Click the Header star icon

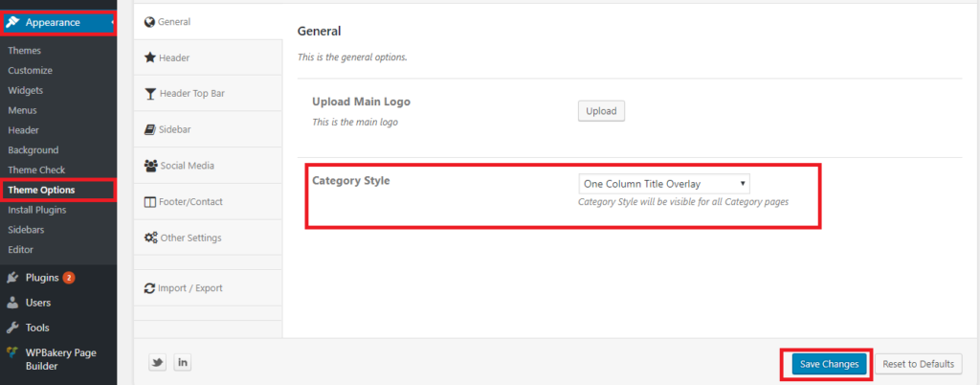coord(150,57)
